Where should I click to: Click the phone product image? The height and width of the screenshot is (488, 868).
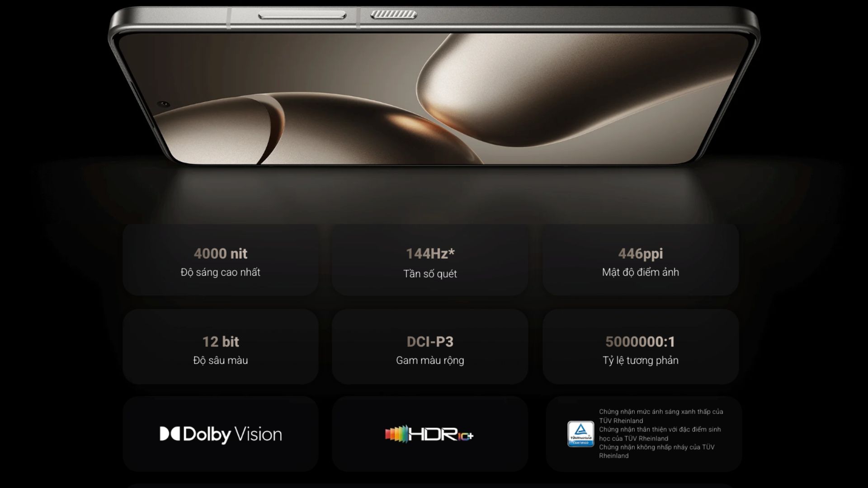pos(434,86)
